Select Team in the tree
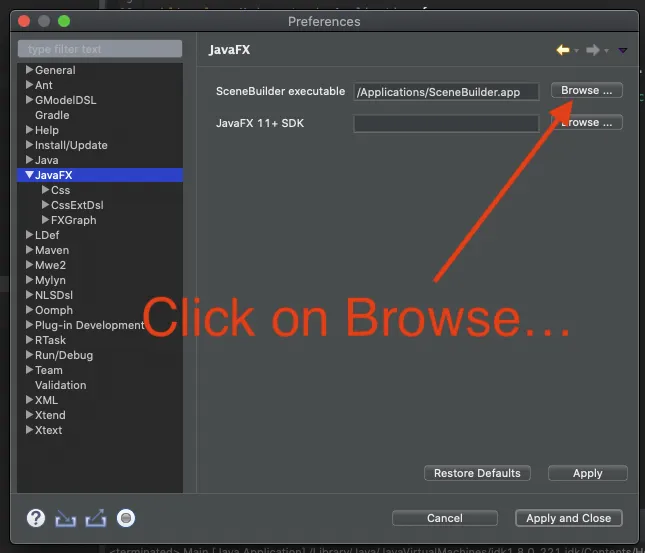Viewport: 645px width, 553px height. (x=49, y=370)
